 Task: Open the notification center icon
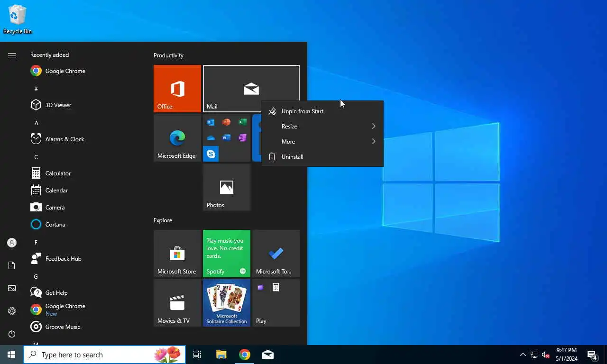click(592, 355)
